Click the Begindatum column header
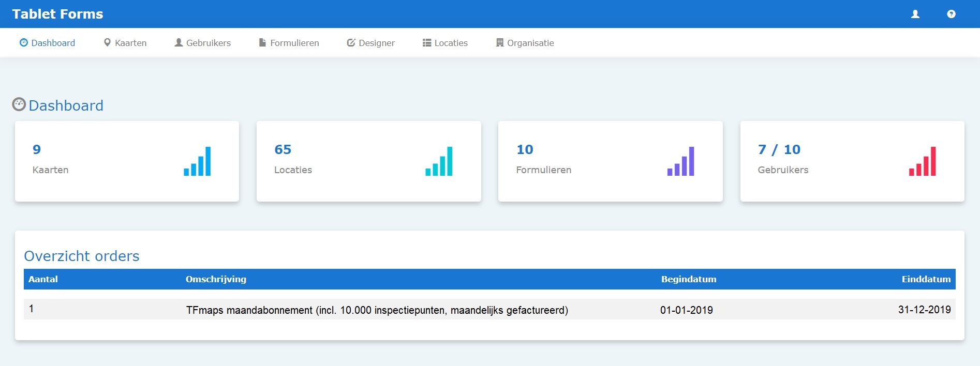 689,279
